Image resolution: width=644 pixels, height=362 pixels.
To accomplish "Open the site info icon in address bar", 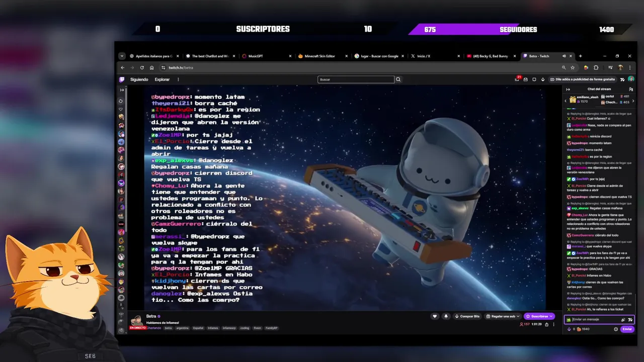I will (163, 68).
